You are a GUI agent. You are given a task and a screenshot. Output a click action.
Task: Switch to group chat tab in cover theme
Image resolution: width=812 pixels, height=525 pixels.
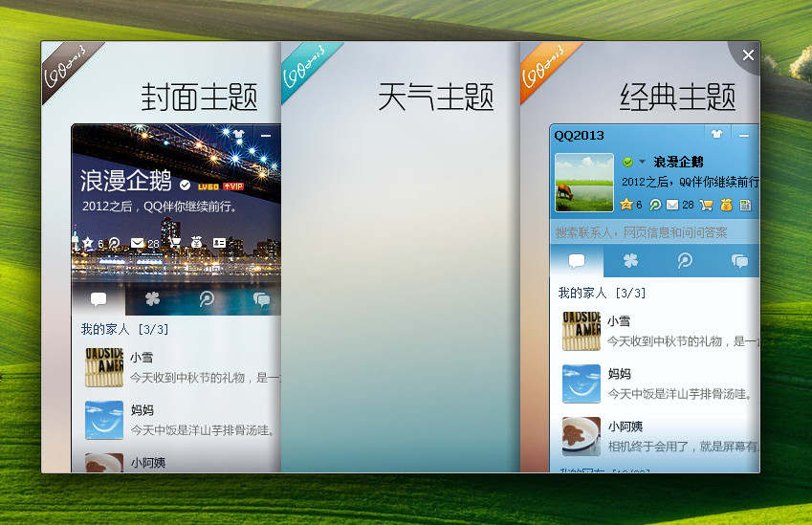point(261,299)
